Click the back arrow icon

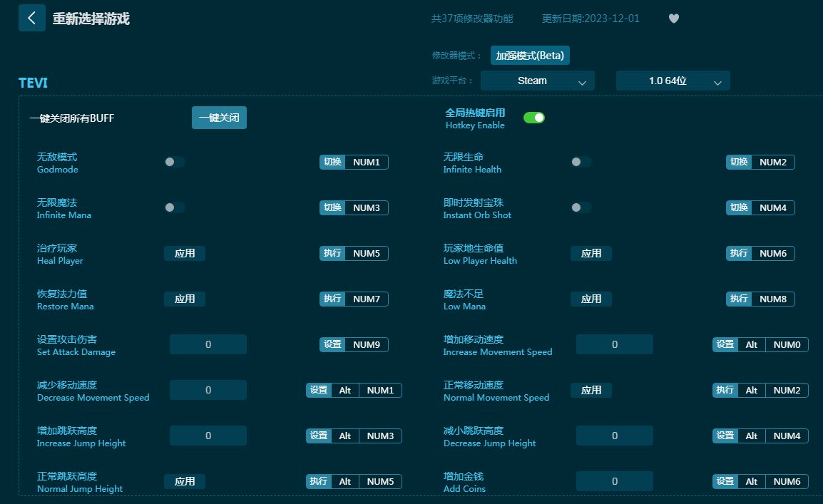(x=31, y=18)
